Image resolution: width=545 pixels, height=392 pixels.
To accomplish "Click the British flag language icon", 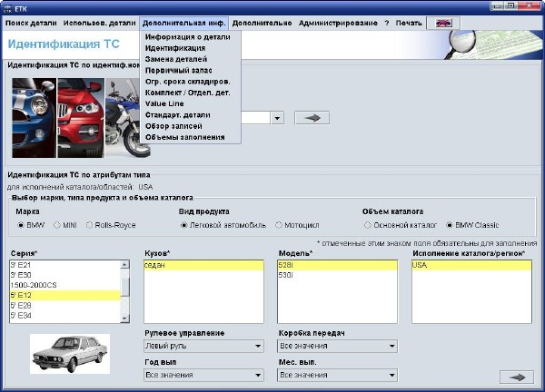I will pyautogui.click(x=443, y=21).
